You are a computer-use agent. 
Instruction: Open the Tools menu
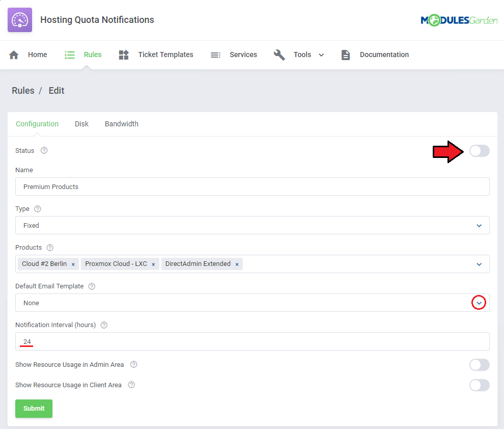(302, 55)
